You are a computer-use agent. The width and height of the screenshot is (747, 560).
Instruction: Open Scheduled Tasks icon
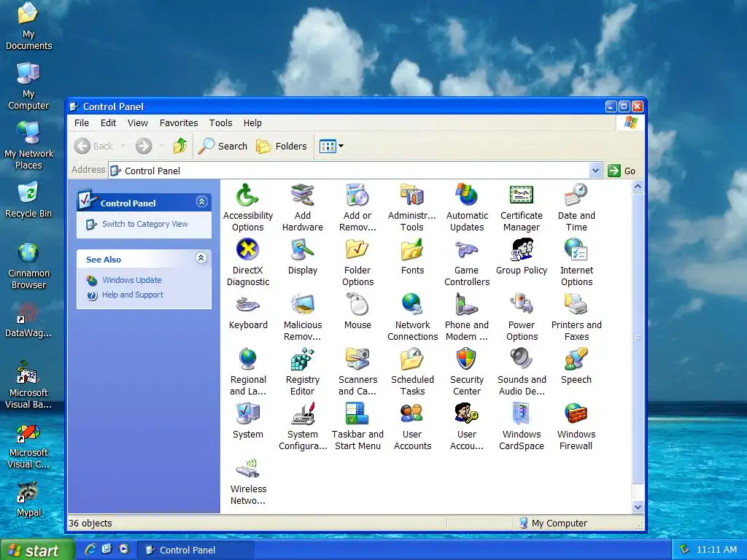click(x=412, y=359)
